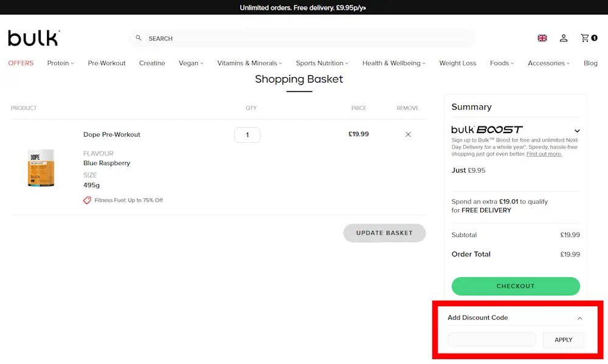Go to the Pre-Workout menu item

point(106,63)
